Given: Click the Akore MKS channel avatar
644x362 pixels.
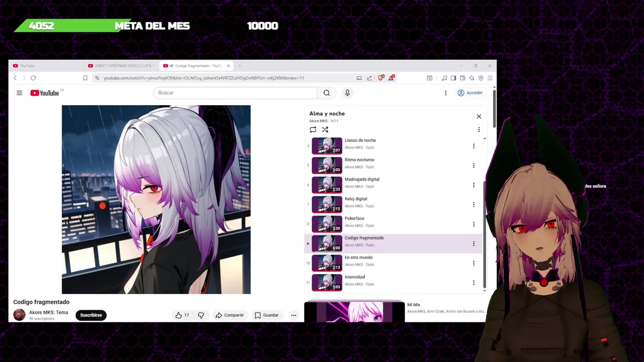Looking at the screenshot, I should click(x=19, y=315).
